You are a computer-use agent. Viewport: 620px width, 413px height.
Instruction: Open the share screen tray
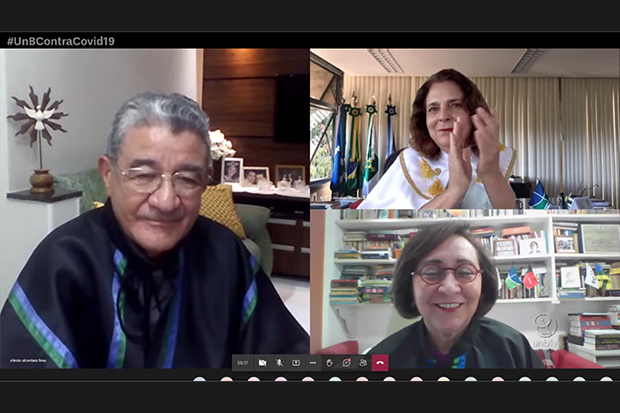pyautogui.click(x=296, y=362)
